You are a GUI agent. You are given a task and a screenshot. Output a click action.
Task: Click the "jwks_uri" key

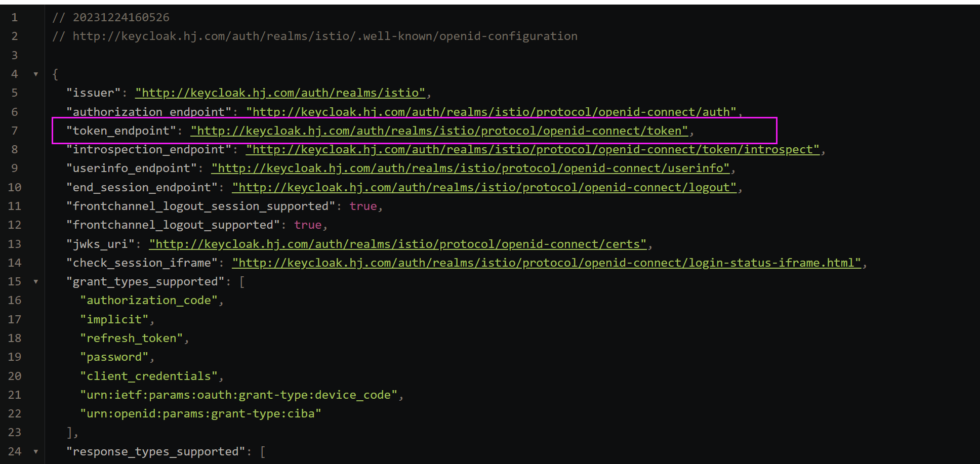(101, 244)
